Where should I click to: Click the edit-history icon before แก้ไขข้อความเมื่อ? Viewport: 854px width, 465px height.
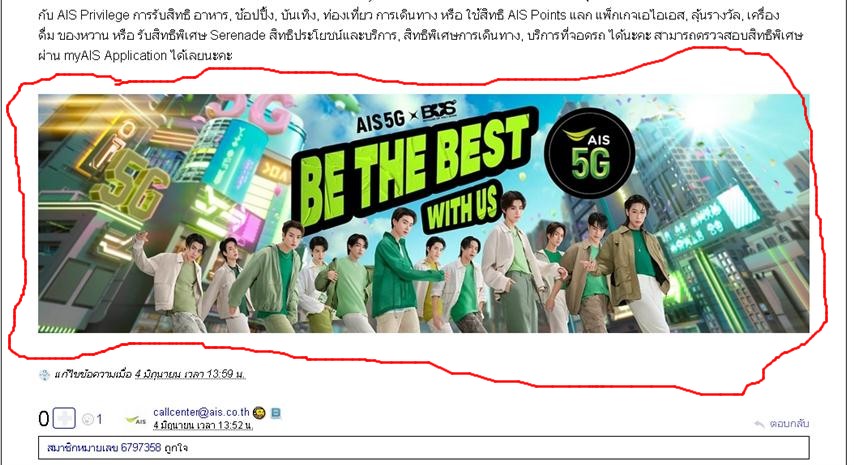[x=44, y=375]
